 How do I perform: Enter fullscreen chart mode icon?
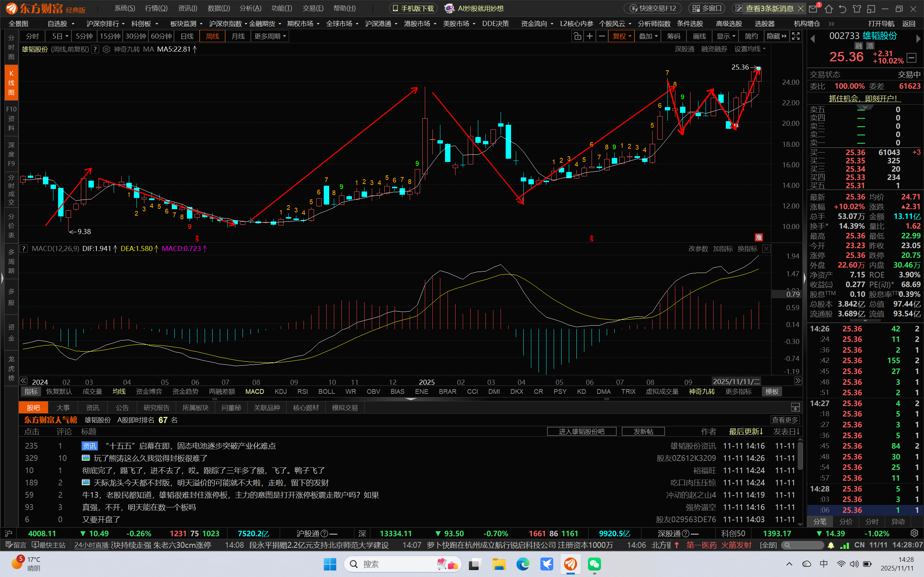pos(796,36)
